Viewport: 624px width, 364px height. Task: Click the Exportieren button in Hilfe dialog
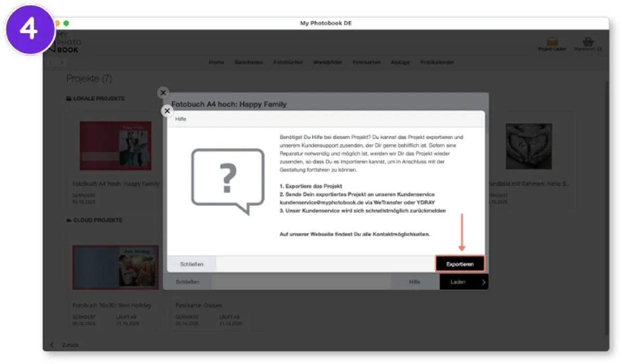click(x=460, y=264)
